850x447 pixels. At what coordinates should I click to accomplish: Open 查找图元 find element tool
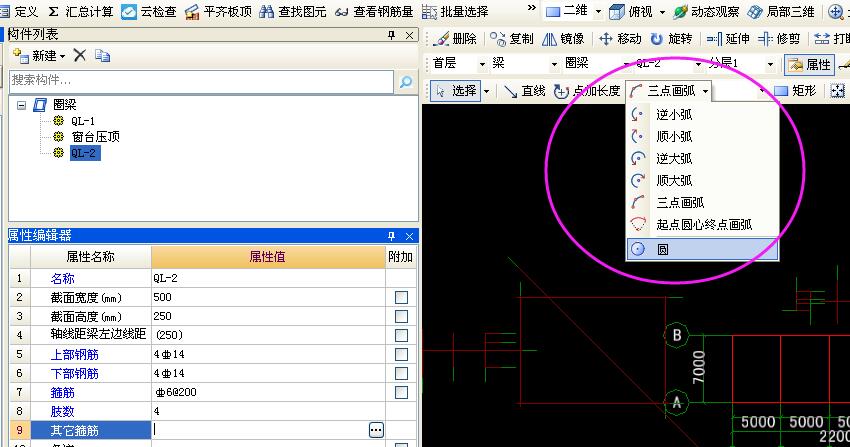[293, 11]
